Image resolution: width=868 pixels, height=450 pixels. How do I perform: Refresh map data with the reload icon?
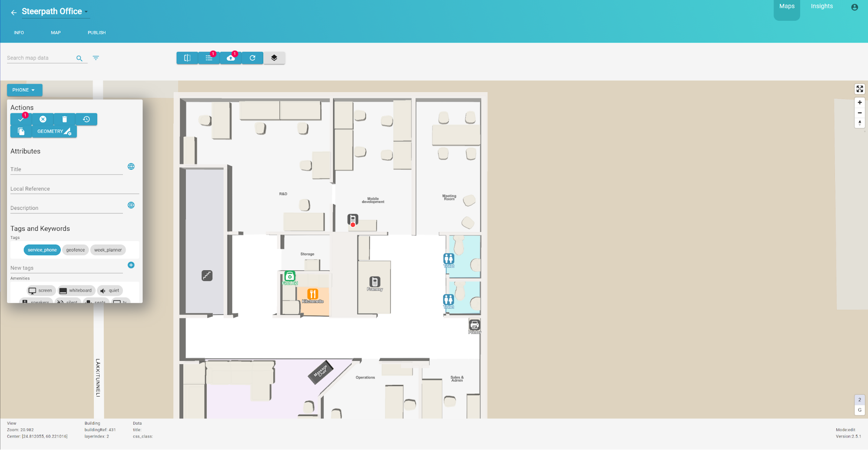coord(252,58)
